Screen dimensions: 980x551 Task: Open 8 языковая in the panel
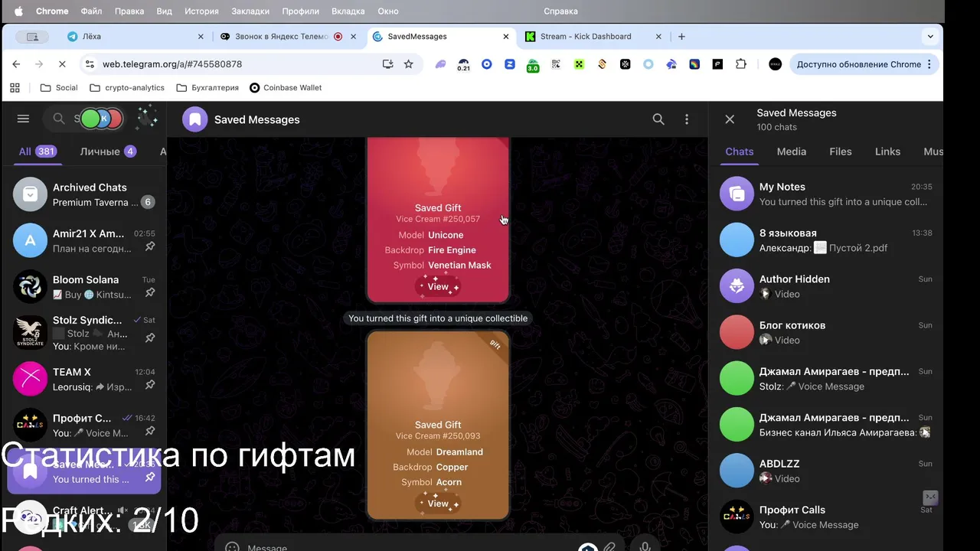click(x=826, y=240)
